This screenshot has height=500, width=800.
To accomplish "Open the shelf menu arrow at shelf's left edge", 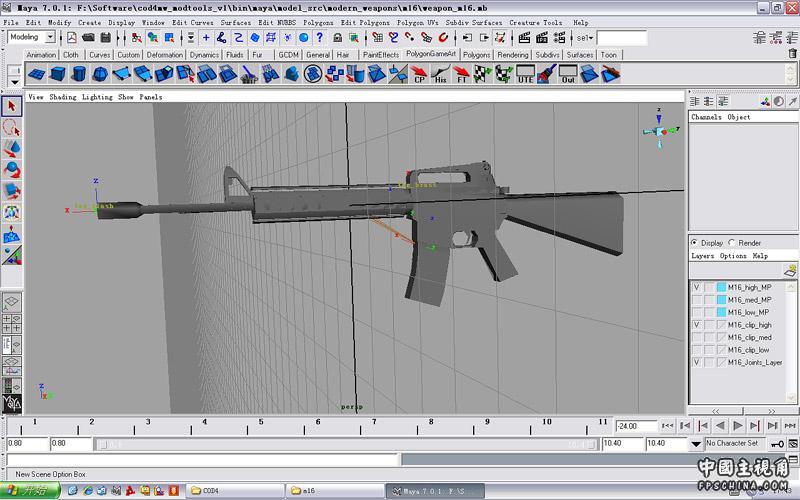I will 14,82.
